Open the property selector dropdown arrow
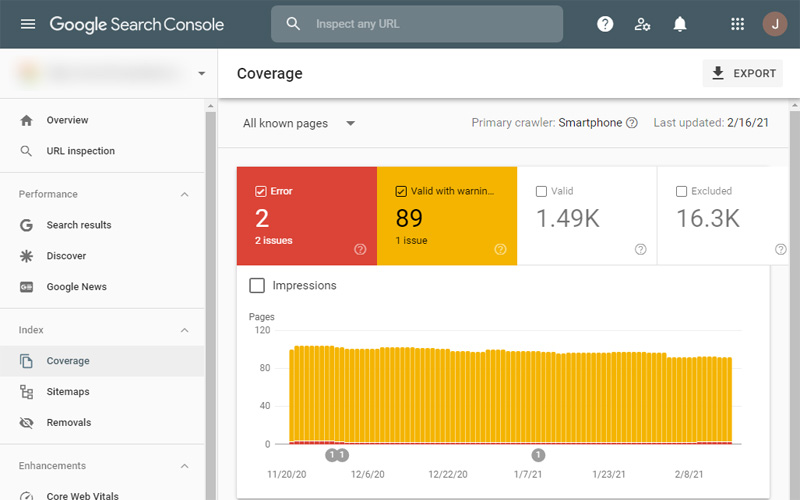Viewport: 800px width, 500px height. tap(202, 73)
